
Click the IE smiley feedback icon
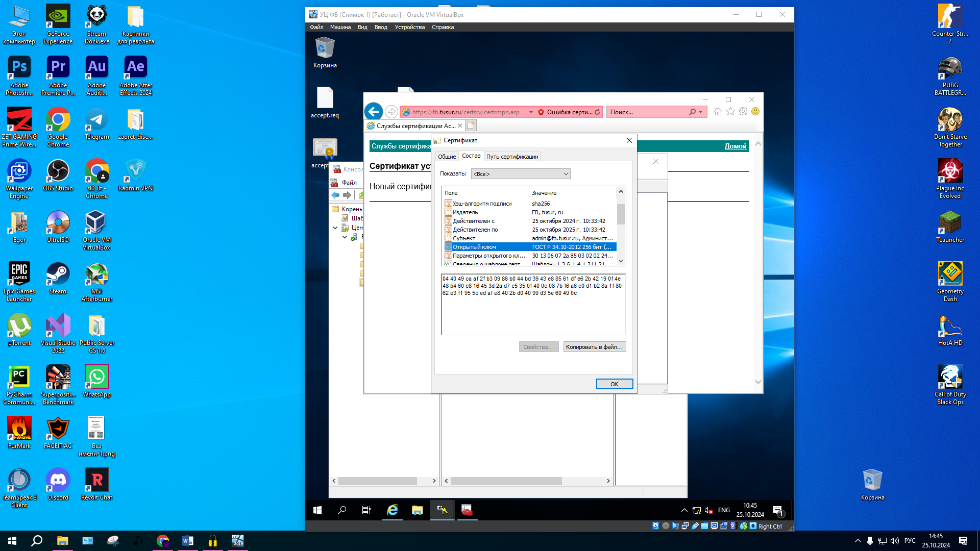(x=755, y=112)
